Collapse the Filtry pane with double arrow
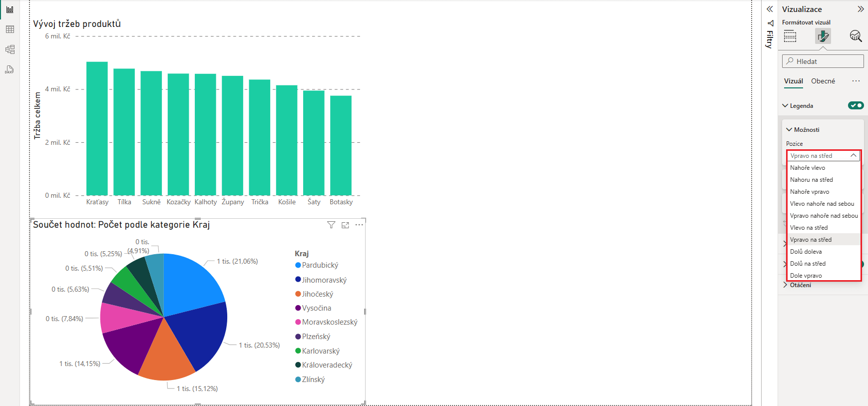 click(770, 9)
